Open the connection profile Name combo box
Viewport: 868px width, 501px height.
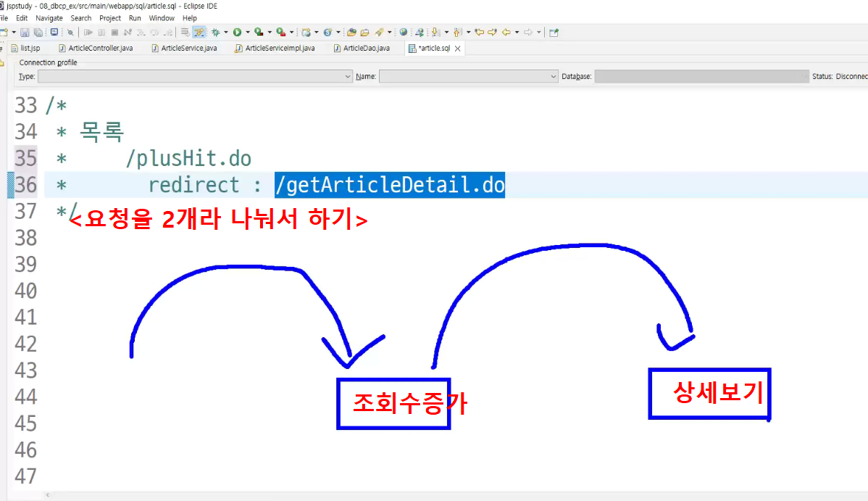pos(468,76)
